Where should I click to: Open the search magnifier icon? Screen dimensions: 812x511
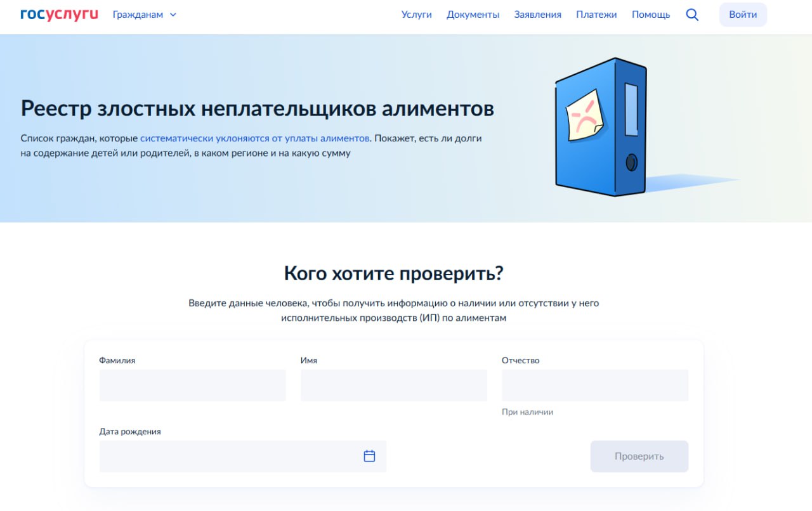point(692,15)
